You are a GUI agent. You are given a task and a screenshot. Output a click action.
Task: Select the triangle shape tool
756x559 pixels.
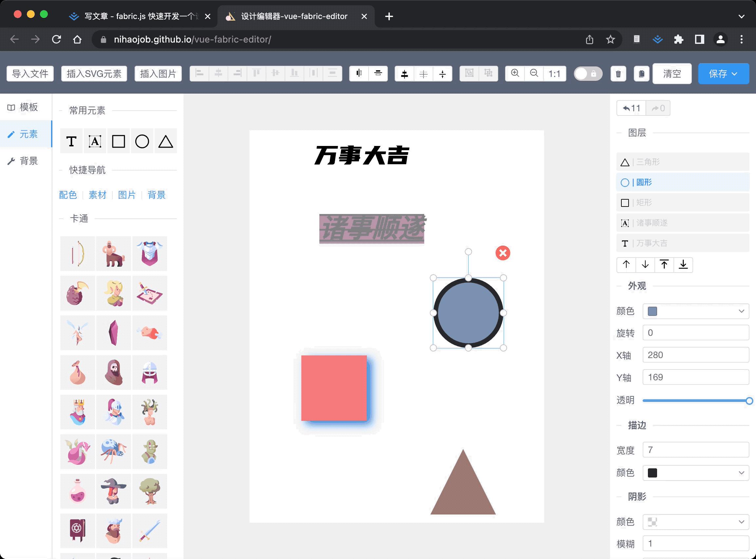tap(165, 141)
